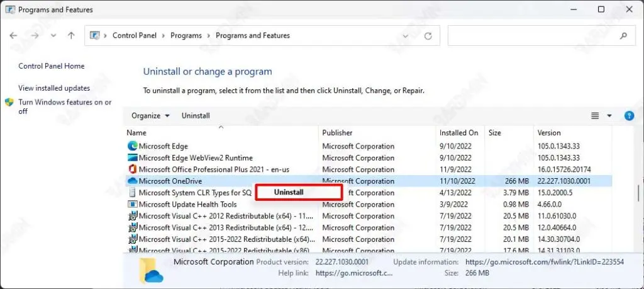Open Programs breadcrumb
The image size is (644, 289).
[186, 36]
